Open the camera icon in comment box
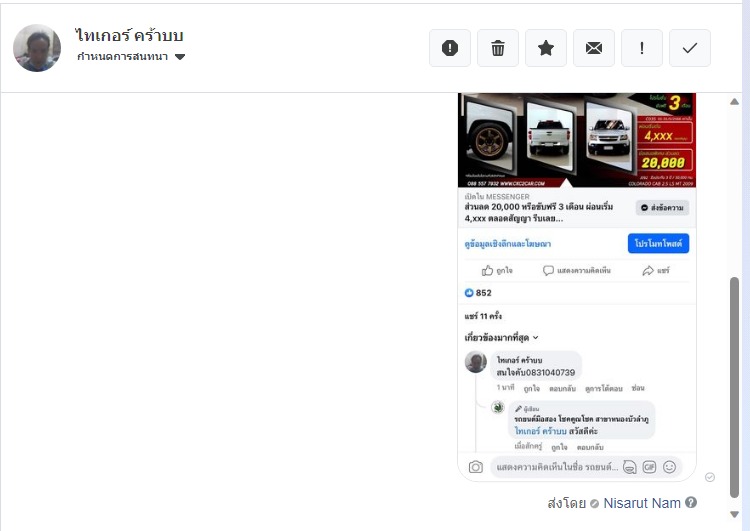Image resolution: width=750 pixels, height=531 pixels. pyautogui.click(x=475, y=467)
